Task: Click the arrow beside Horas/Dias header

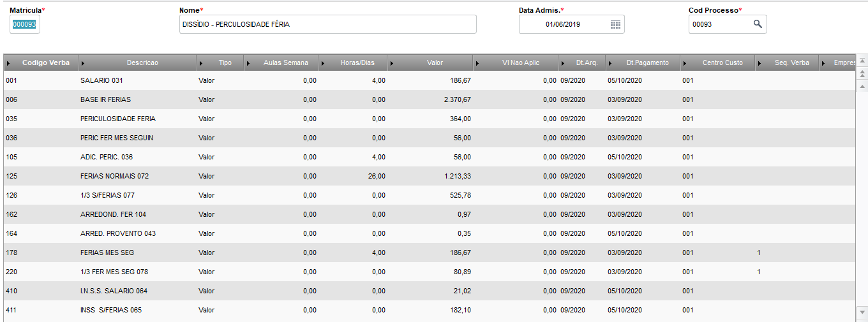Action: click(x=324, y=63)
